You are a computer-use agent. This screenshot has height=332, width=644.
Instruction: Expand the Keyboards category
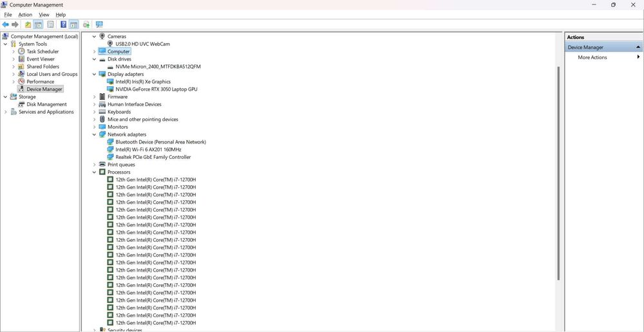coord(94,112)
